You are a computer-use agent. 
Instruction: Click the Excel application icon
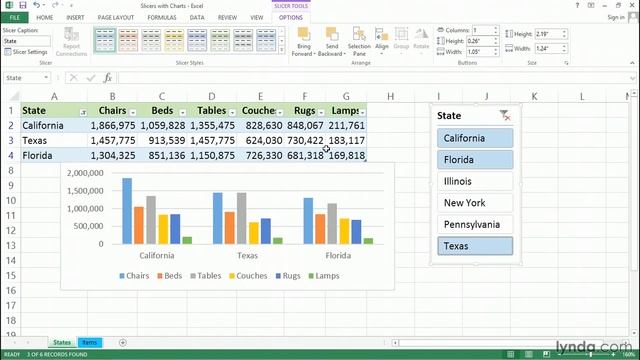[9, 5]
